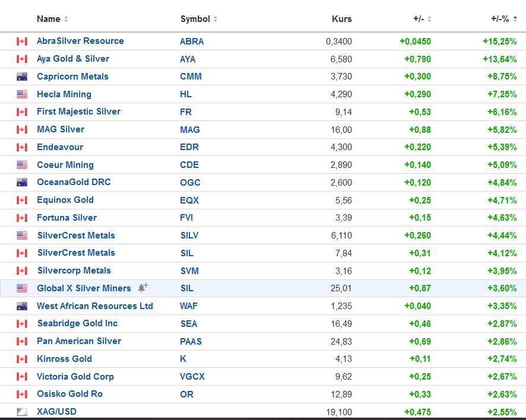Click the ABRA symbol link
526x420 pixels.
(192, 42)
